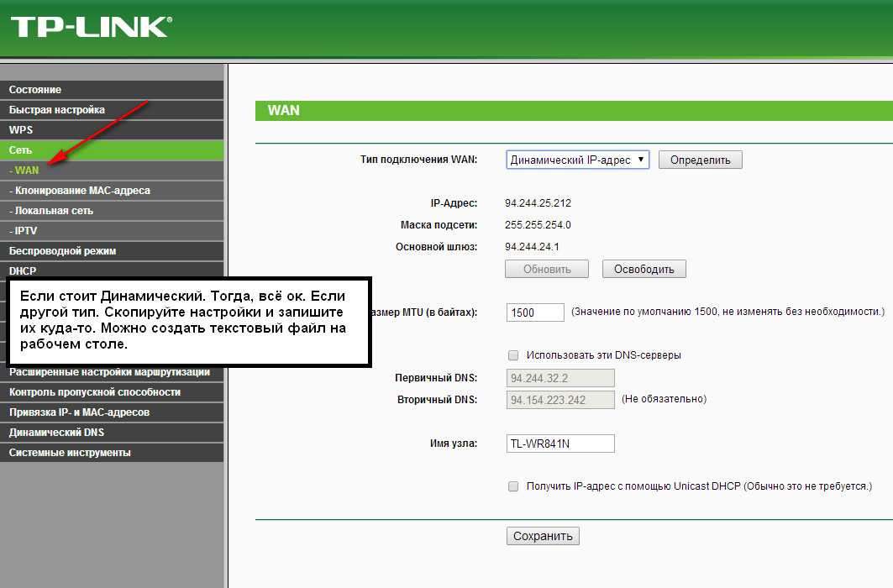Image resolution: width=893 pixels, height=588 pixels.
Task: Click the Освободить button
Action: point(644,270)
